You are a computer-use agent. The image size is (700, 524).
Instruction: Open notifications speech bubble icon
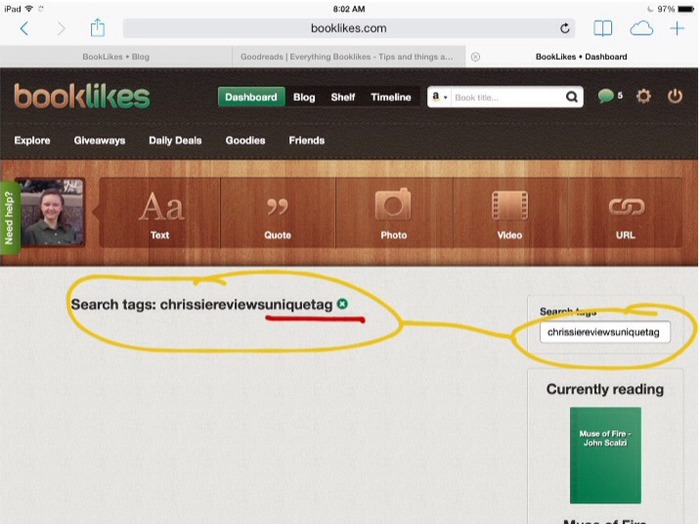(x=606, y=97)
